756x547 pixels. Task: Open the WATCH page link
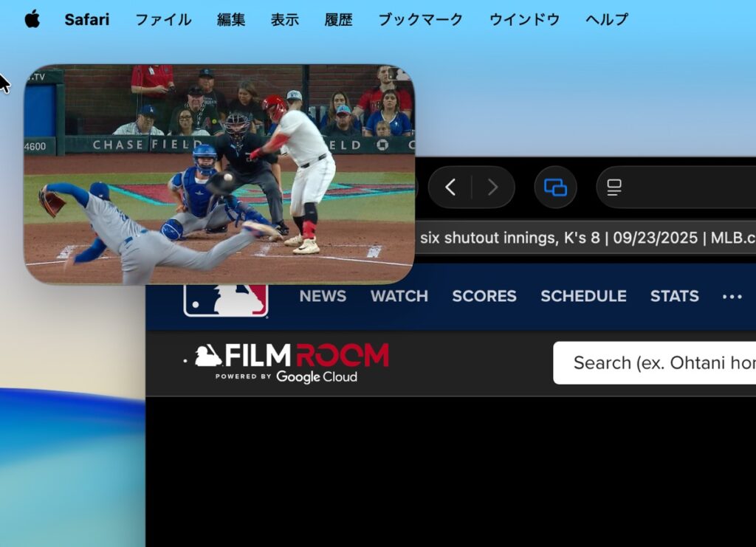coord(399,296)
